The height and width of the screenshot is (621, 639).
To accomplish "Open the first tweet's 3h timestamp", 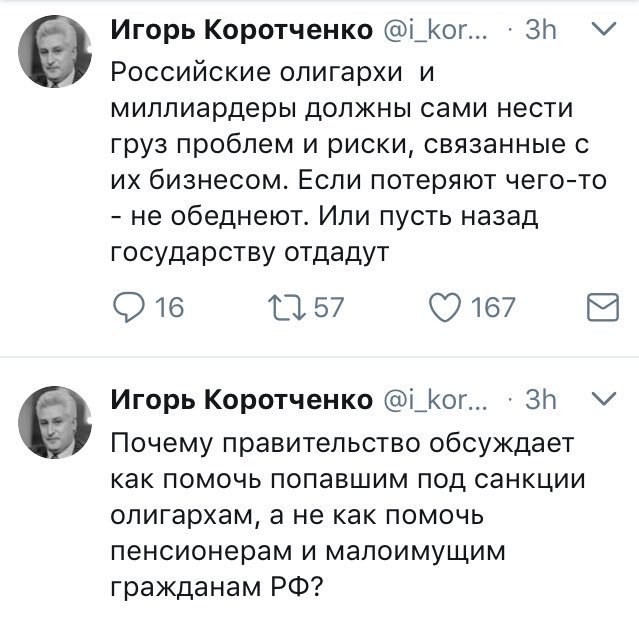I will [540, 32].
